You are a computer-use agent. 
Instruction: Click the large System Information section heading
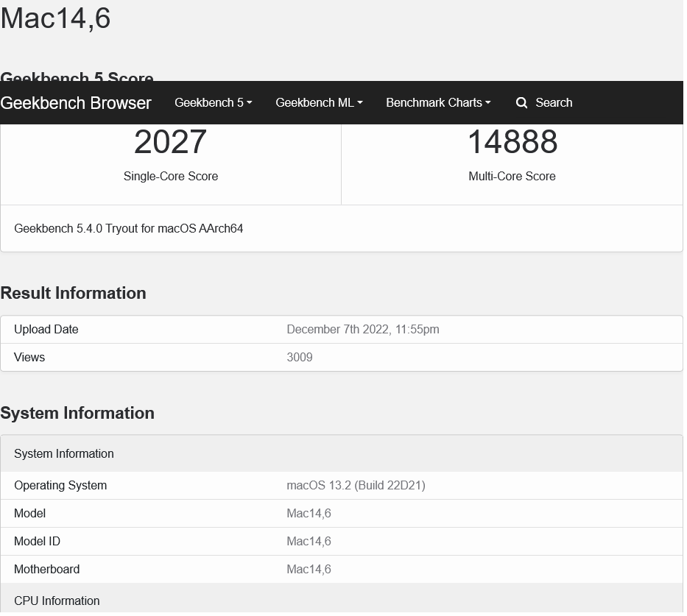(77, 414)
